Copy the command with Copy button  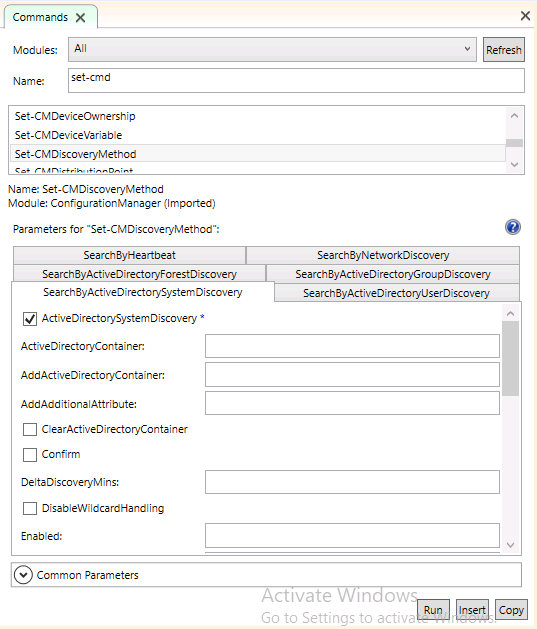tap(511, 610)
